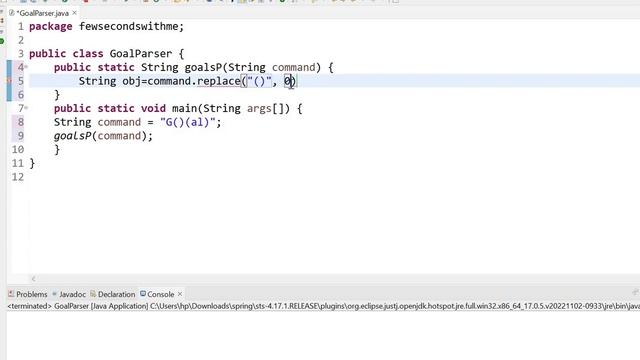This screenshot has height=360, width=640.
Task: Click the 'command' parameter on line 4
Action: tap(294, 67)
